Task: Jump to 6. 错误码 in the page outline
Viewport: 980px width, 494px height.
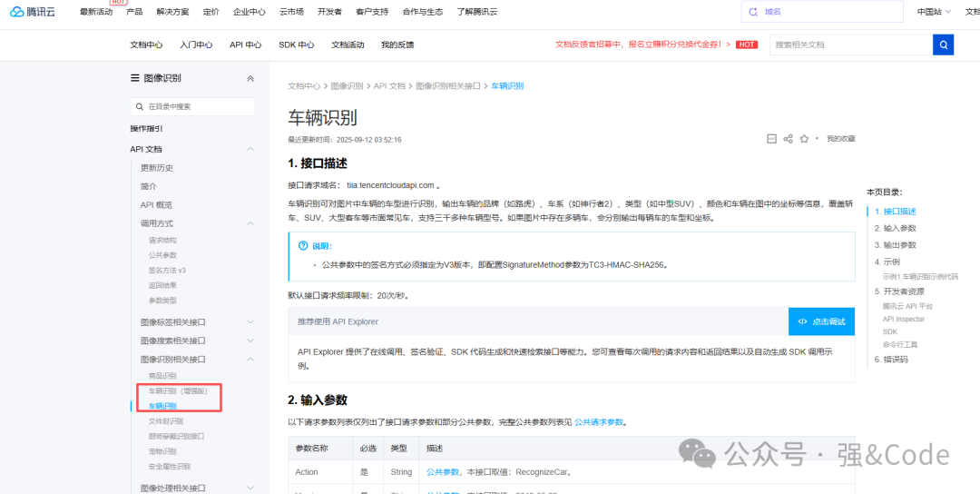Action: pos(891,360)
